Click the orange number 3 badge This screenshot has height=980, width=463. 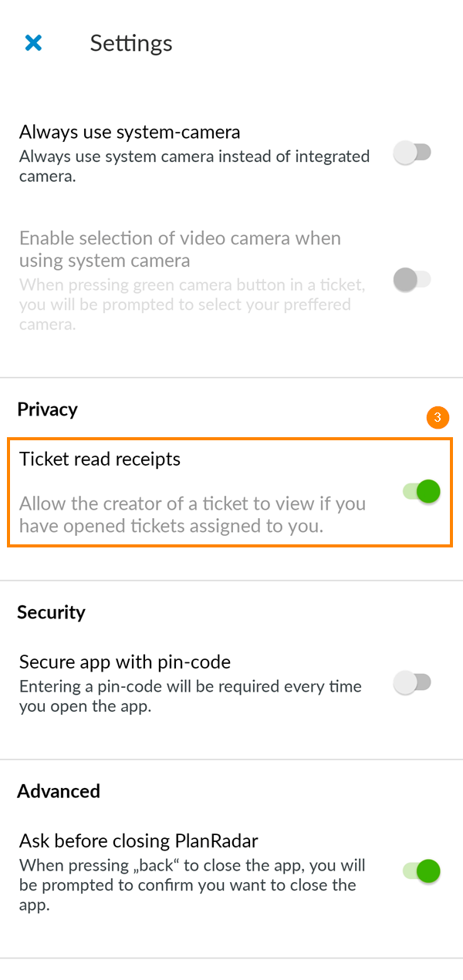pyautogui.click(x=438, y=417)
